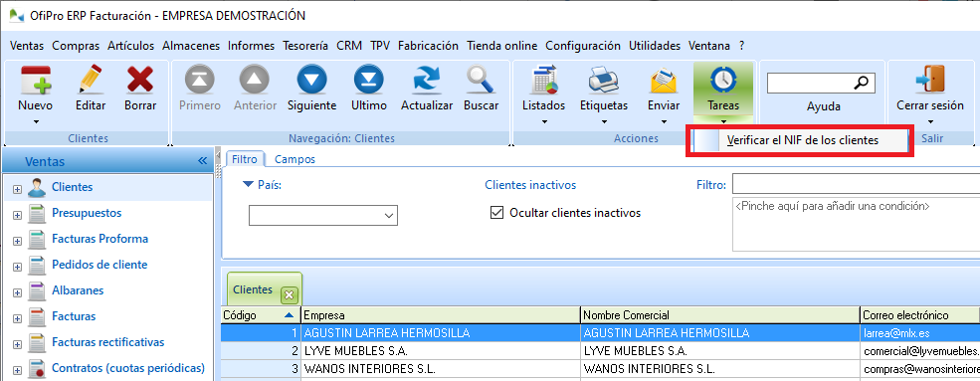The width and height of the screenshot is (980, 381).
Task: Click the Clientes person icon in sidebar
Action: [x=38, y=187]
